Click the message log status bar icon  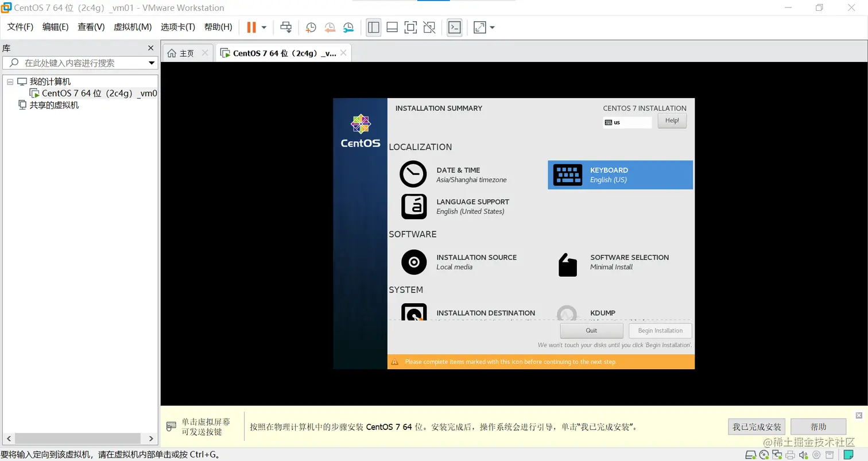(x=828, y=455)
